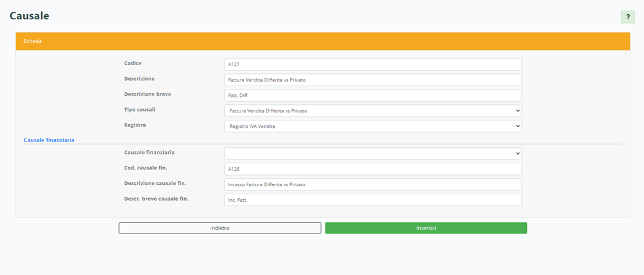Screen dimensions: 644x275
Task: Click the green Inserisci button
Action: coord(426,228)
